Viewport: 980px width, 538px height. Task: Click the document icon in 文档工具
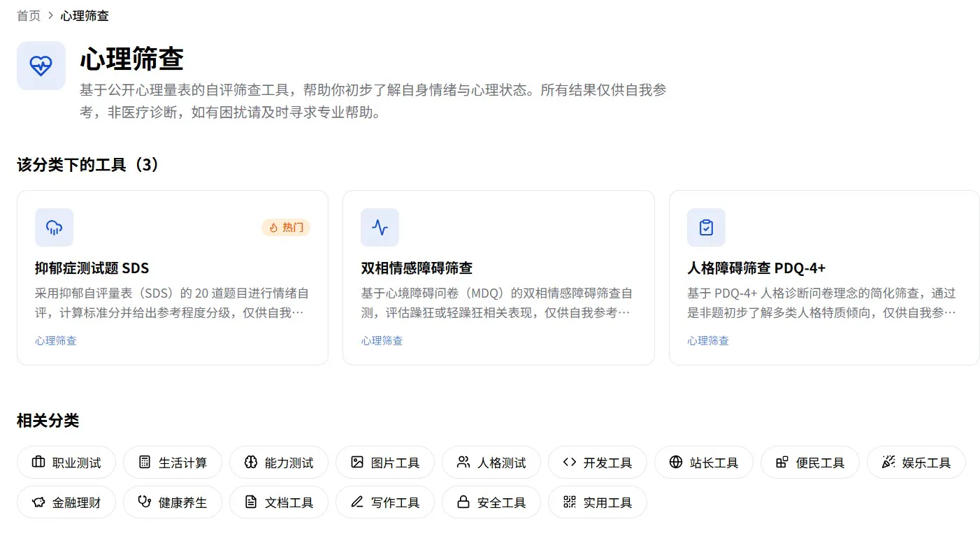click(251, 502)
